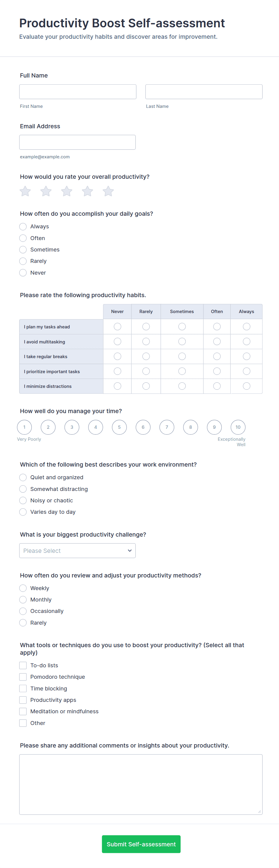Enable the To-do lists checkbox
Viewport: 279px width, 868px height.
coord(23,665)
